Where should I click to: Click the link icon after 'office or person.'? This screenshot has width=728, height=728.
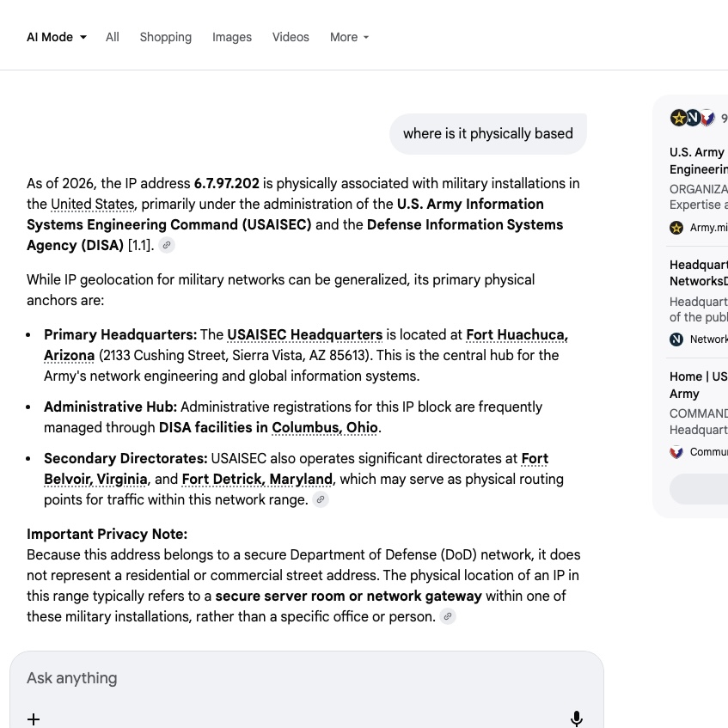[448, 616]
